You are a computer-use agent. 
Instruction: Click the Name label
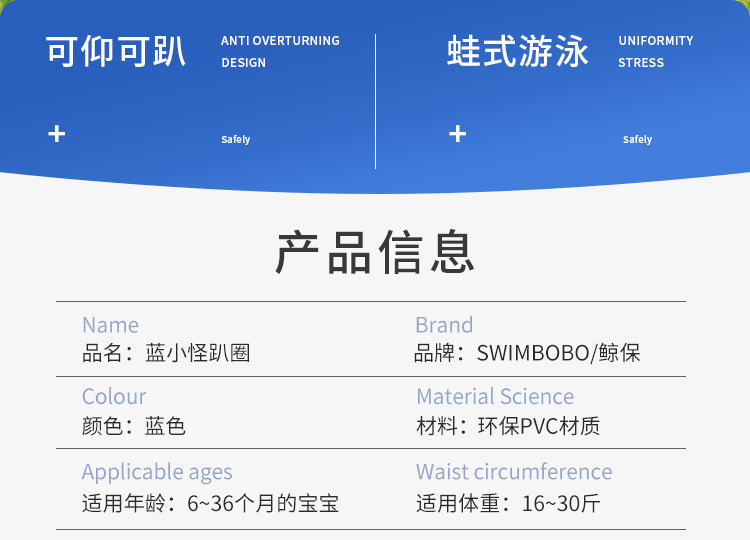tap(110, 325)
